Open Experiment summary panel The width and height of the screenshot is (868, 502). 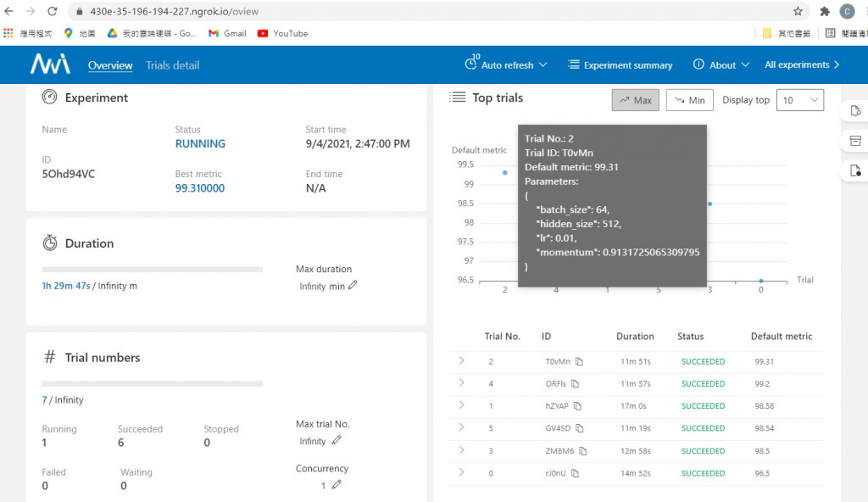620,64
